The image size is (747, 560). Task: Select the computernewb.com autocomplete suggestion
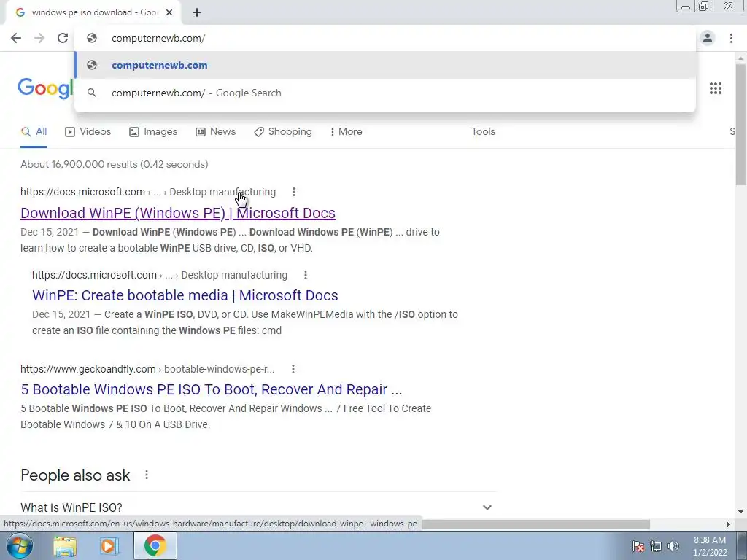pos(385,65)
